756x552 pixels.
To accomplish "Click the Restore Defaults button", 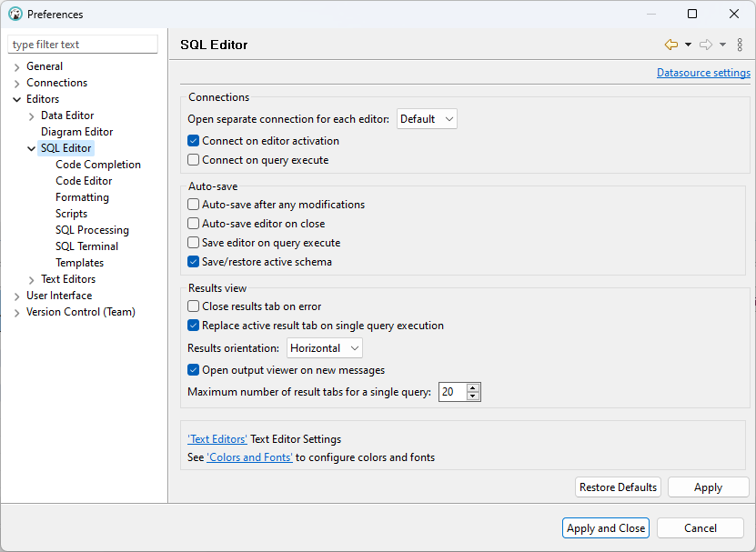I will coord(618,487).
